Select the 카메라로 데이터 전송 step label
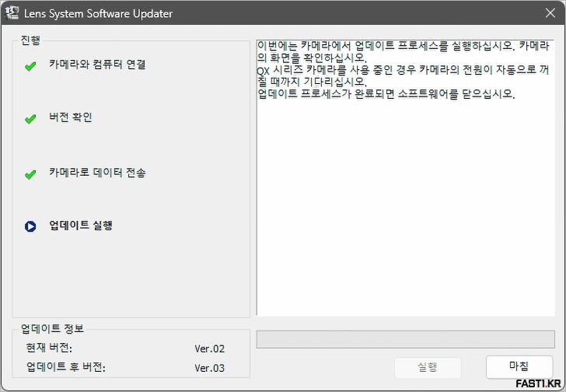The width and height of the screenshot is (566, 392). pos(97,173)
